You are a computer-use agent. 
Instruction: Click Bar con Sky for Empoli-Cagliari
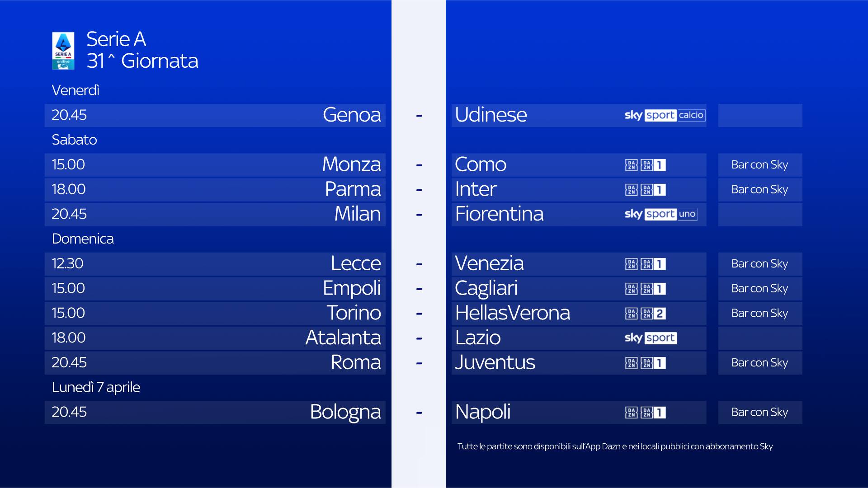(x=759, y=289)
